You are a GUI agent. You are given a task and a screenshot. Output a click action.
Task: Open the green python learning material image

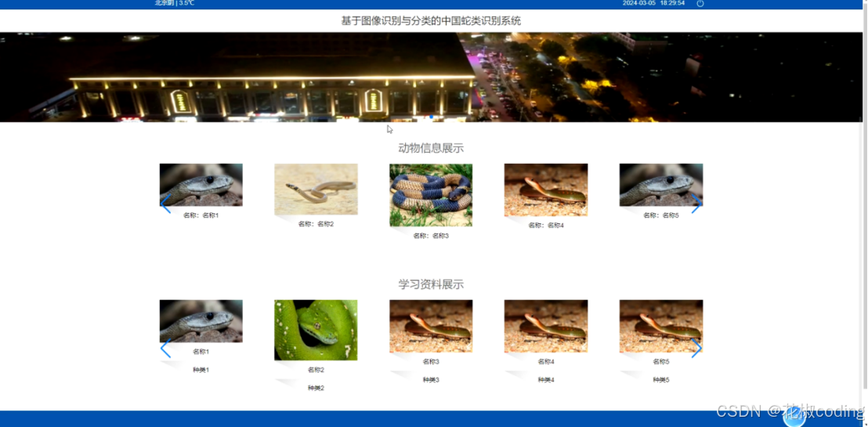(x=316, y=330)
